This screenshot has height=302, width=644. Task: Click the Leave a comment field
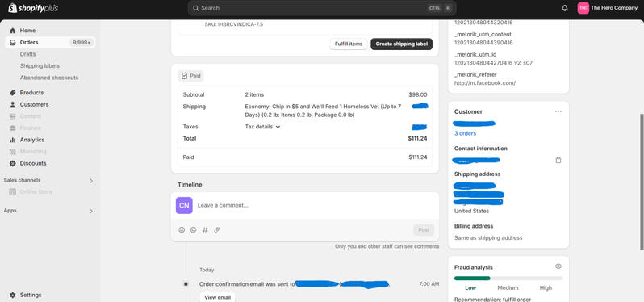pos(305,205)
